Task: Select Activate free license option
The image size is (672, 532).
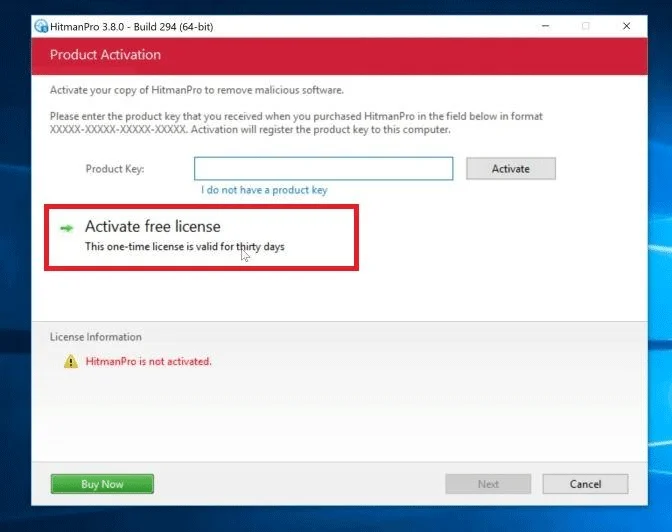Action: coord(201,237)
